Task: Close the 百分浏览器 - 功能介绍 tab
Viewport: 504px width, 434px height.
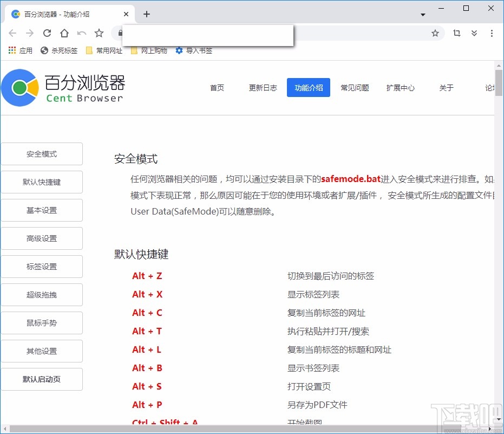Action: point(126,14)
